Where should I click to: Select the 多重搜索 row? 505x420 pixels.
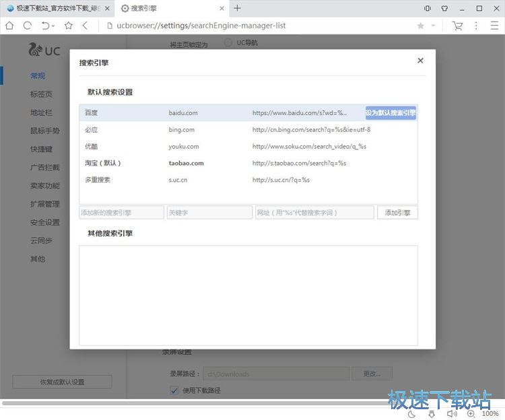(x=248, y=180)
